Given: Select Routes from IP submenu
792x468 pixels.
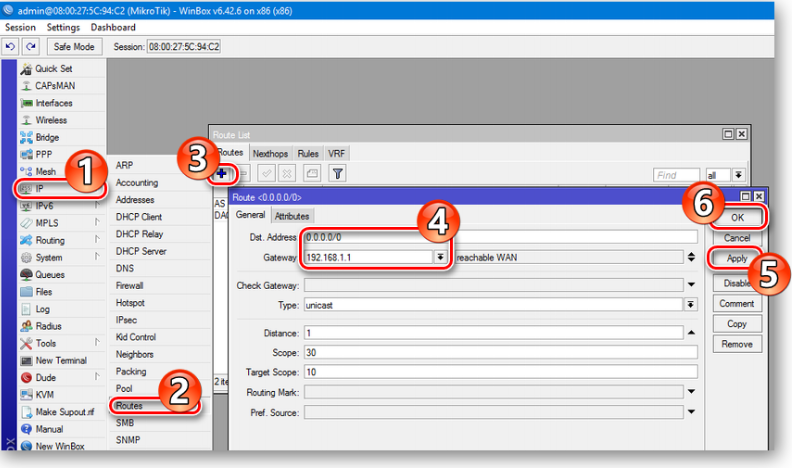Looking at the screenshot, I should coord(161,406).
